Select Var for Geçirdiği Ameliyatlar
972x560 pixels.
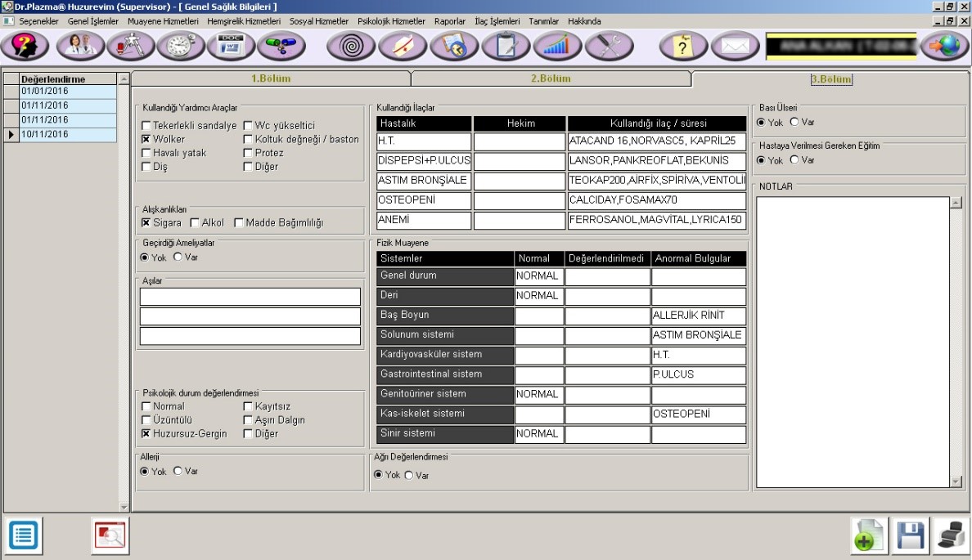[178, 257]
